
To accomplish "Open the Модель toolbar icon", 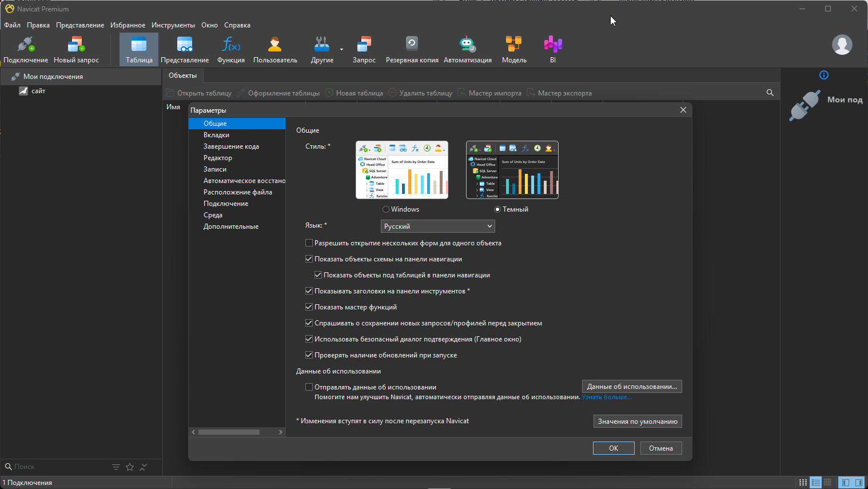I will (513, 49).
